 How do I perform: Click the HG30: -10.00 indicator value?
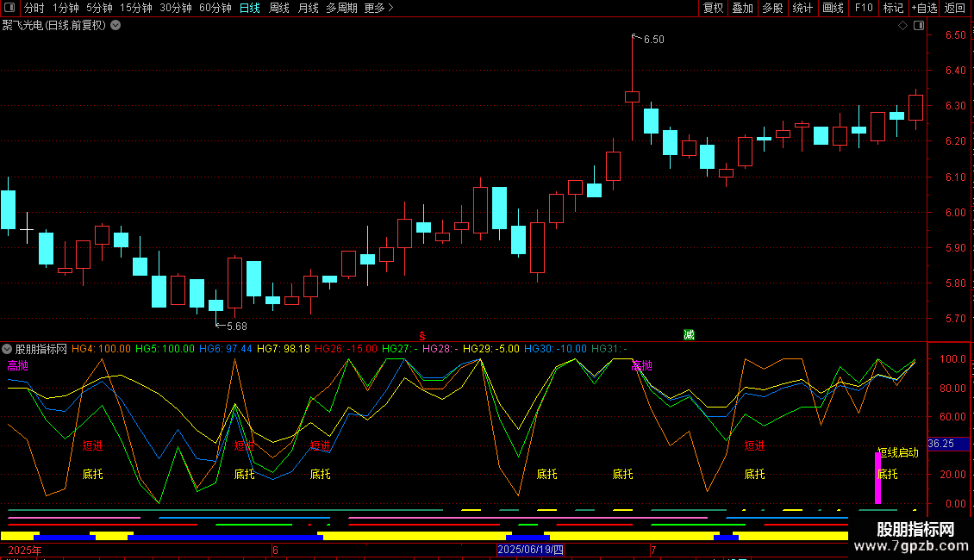click(x=555, y=349)
